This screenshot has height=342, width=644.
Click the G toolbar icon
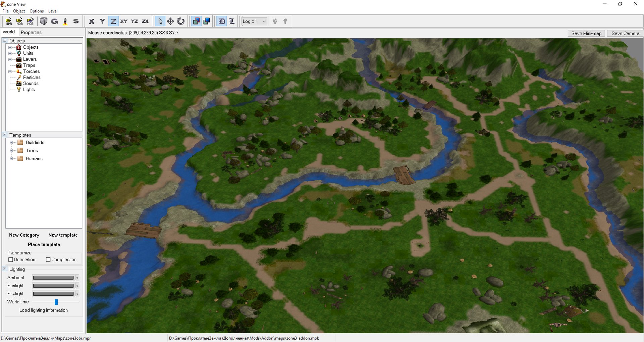(x=54, y=21)
